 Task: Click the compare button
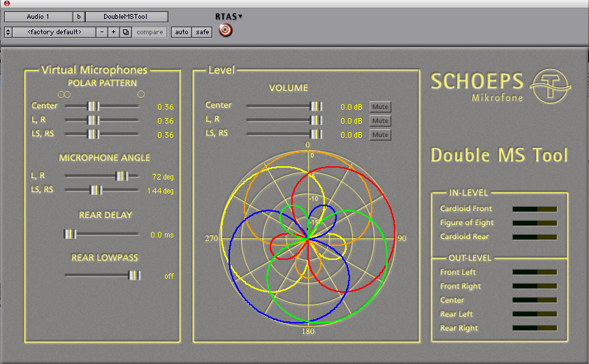pos(150,32)
